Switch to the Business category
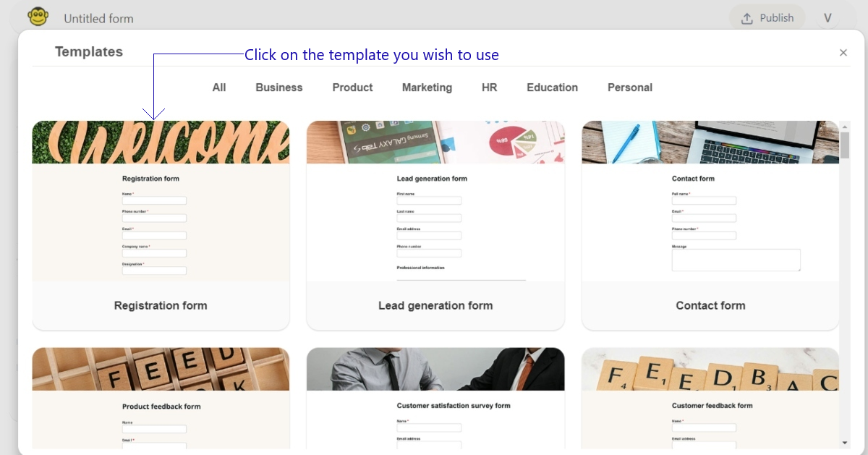The width and height of the screenshot is (868, 455). pos(278,87)
